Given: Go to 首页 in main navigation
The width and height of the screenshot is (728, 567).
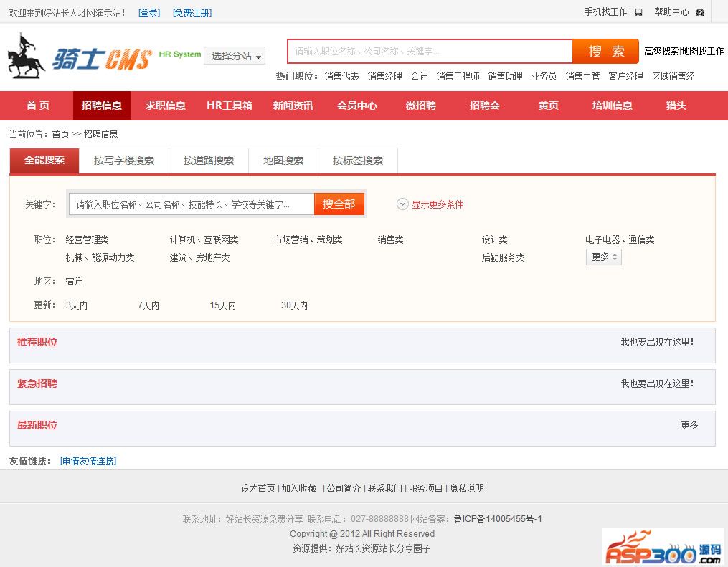Looking at the screenshot, I should [x=37, y=105].
